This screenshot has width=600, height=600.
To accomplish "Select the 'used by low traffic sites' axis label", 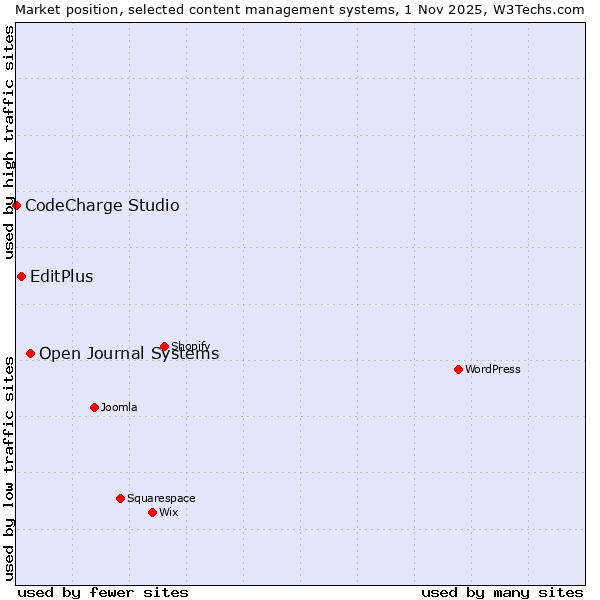I will 9,467.
